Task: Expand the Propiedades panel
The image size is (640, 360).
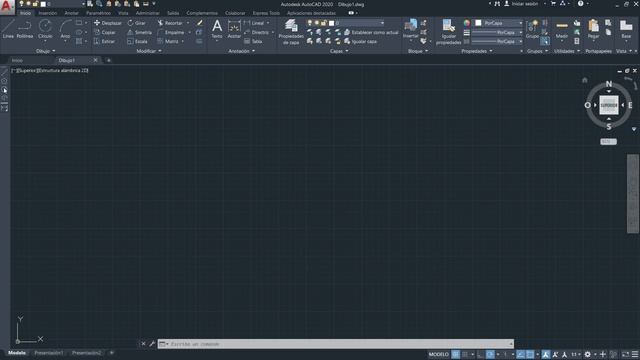Action: tap(477, 51)
